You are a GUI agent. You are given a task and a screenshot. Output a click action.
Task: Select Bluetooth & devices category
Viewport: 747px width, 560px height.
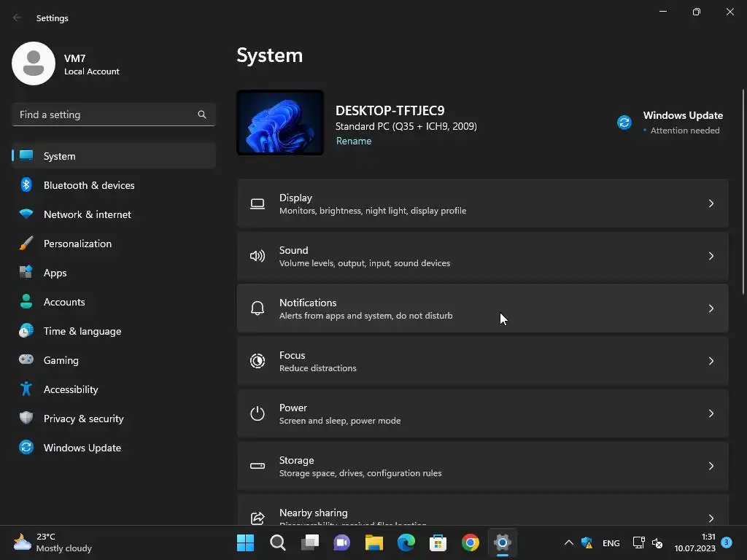pyautogui.click(x=114, y=184)
